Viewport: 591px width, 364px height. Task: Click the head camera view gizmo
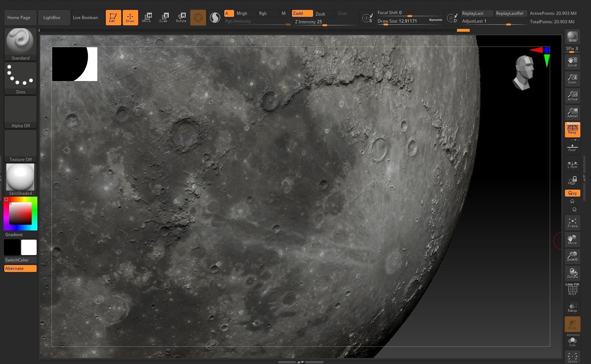point(524,72)
